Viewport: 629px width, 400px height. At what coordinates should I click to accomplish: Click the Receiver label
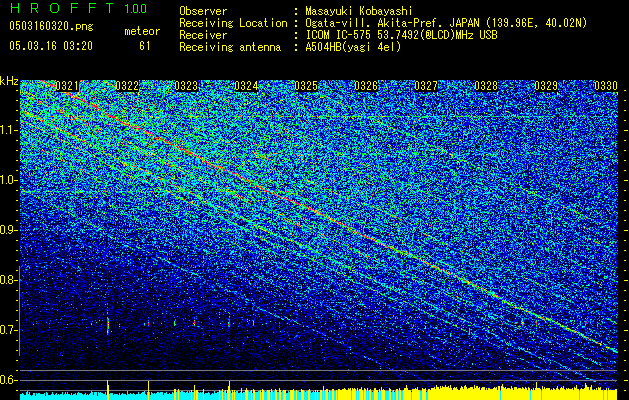point(203,35)
